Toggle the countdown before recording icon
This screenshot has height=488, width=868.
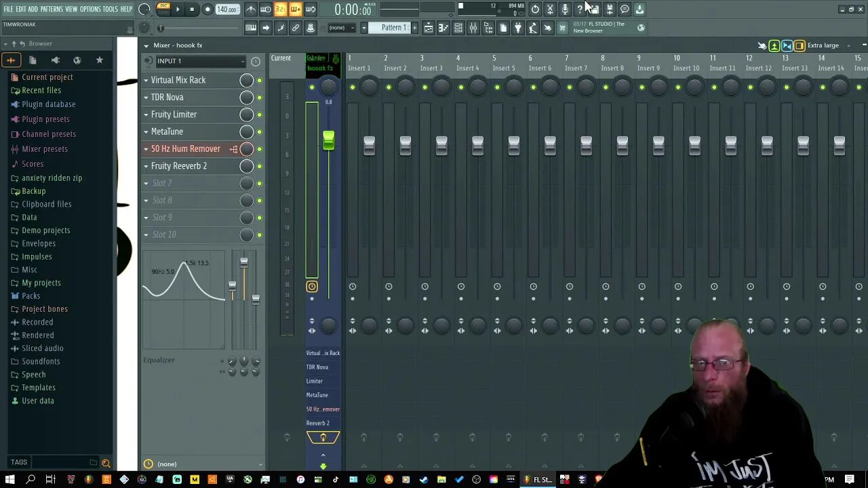(280, 9)
